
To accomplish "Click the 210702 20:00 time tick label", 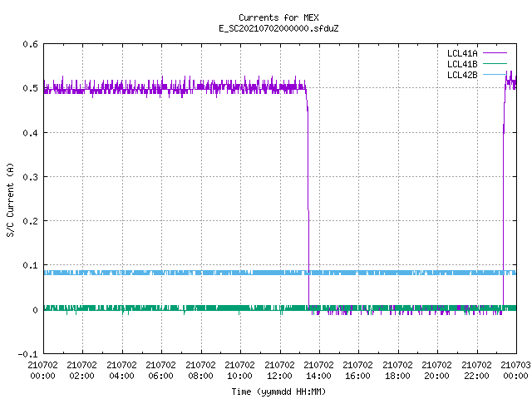I will coord(436,370).
